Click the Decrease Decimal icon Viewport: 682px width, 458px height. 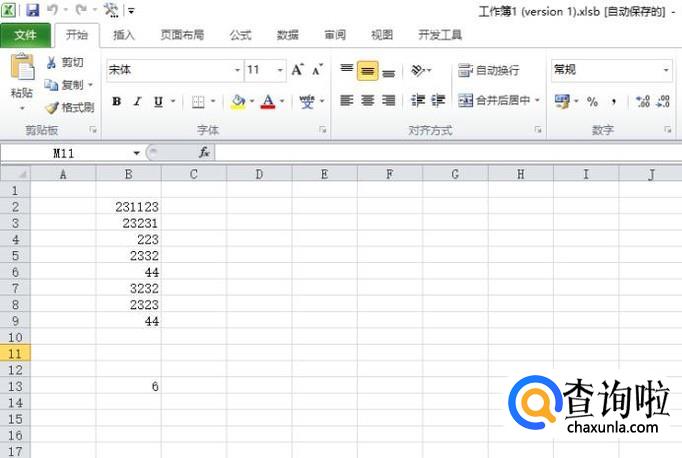pyautogui.click(x=663, y=102)
